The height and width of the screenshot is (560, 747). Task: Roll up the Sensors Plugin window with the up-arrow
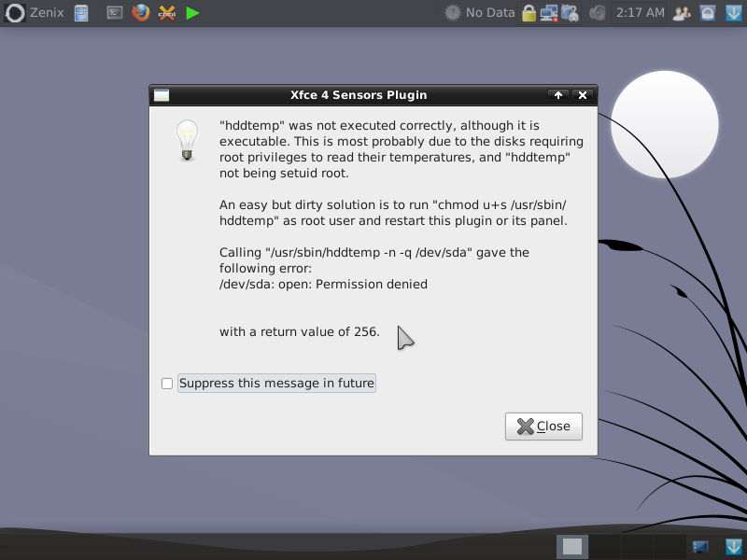click(558, 95)
